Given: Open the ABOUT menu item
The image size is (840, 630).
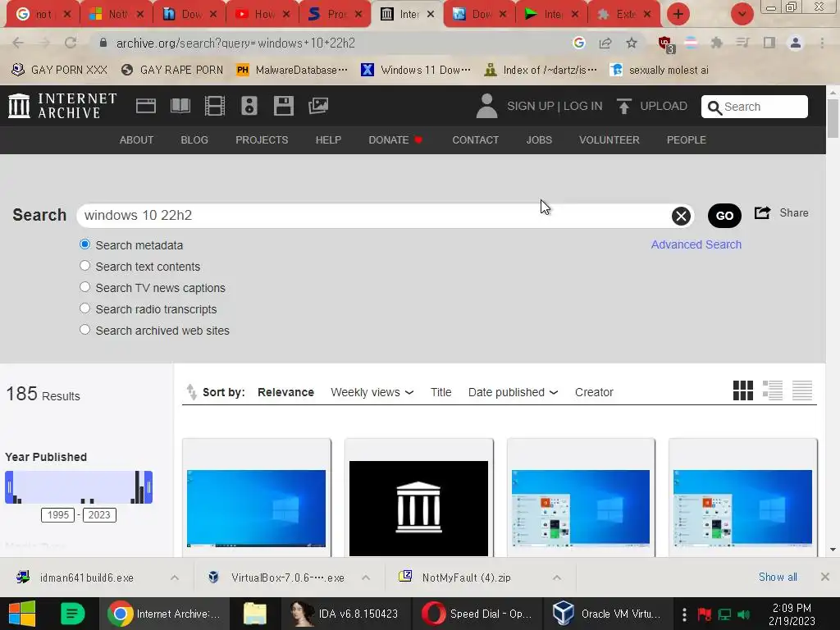Looking at the screenshot, I should coord(136,139).
